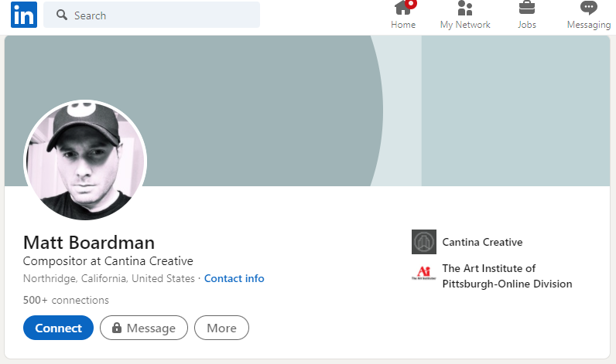The width and height of the screenshot is (616, 364).
Task: Select the Jobs label in navigation
Action: [527, 25]
